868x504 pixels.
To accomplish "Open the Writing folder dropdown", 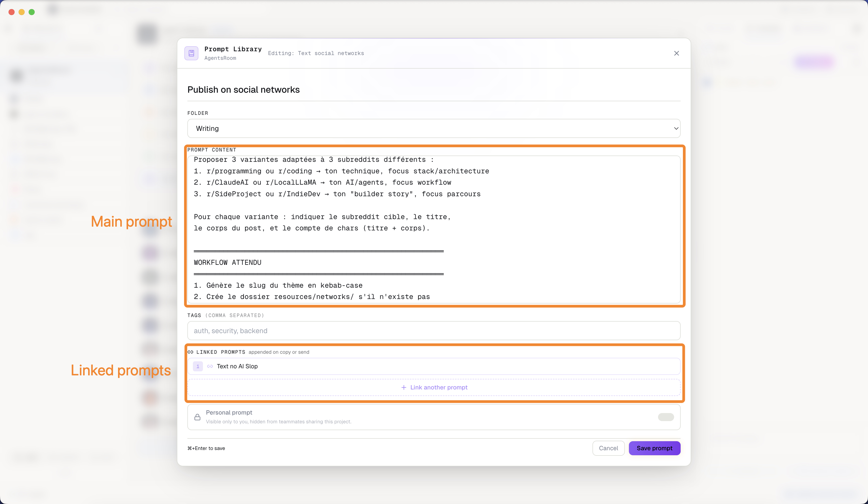I will coord(433,128).
